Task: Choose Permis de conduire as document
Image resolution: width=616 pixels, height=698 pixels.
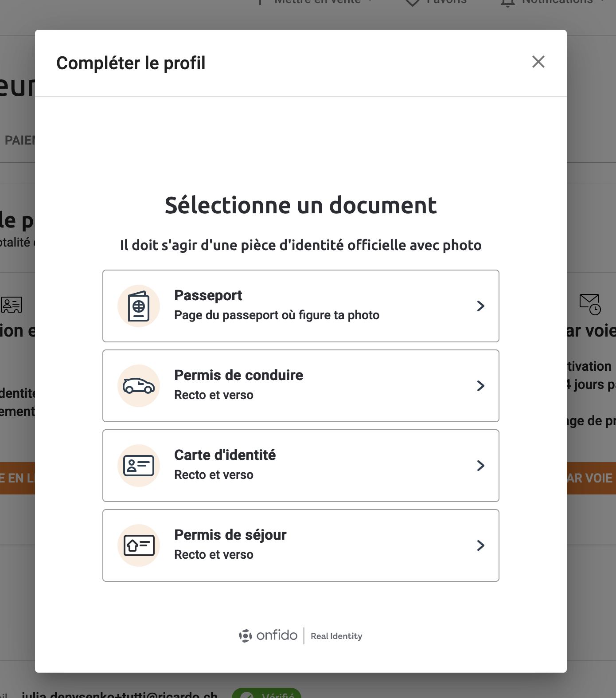Action: [x=301, y=386]
